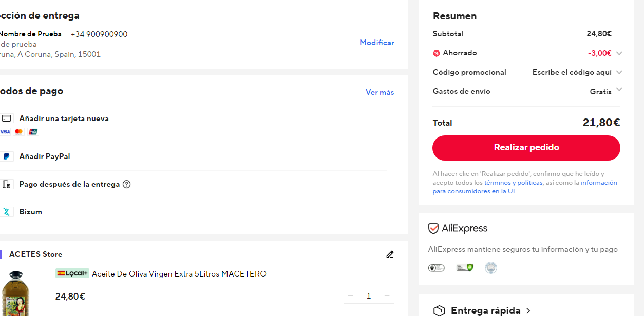Image resolution: width=644 pixels, height=316 pixels.
Task: Click the AliExpress shield icon
Action: point(433,229)
